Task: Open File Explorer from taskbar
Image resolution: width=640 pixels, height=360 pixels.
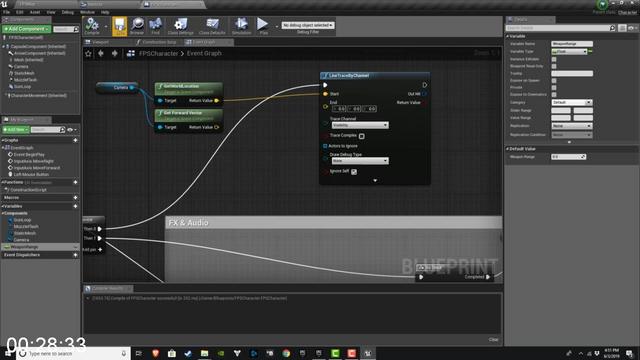Action: (x=204, y=353)
